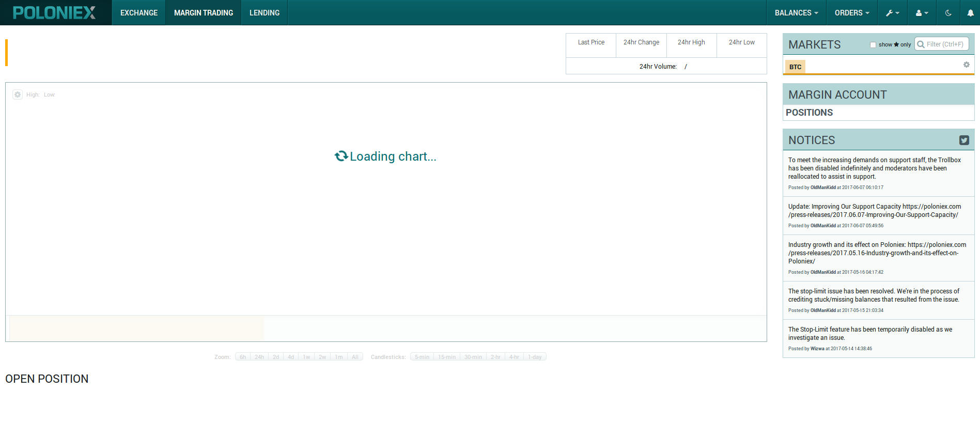Set chart zoom to 2w

(322, 357)
